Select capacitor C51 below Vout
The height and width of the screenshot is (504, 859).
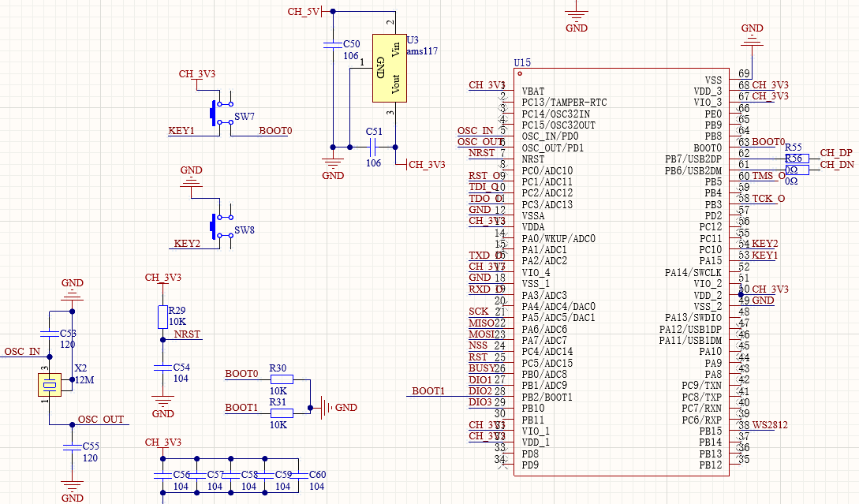pyautogui.click(x=374, y=146)
